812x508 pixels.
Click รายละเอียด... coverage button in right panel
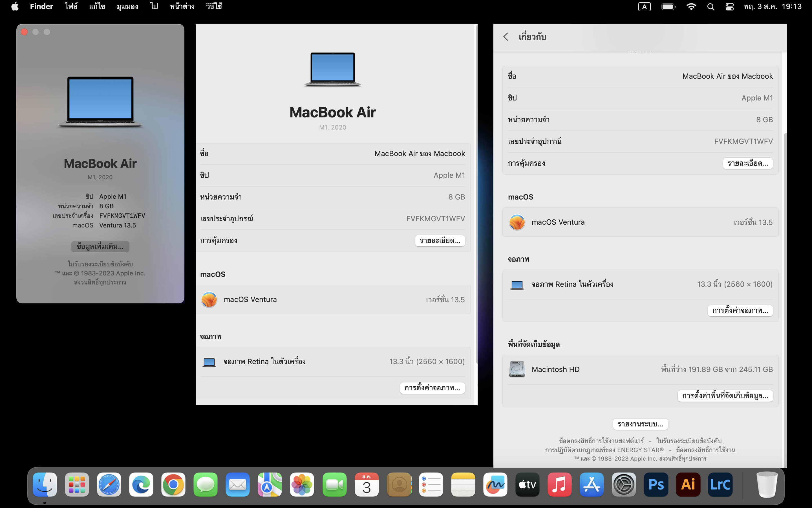[x=748, y=163]
